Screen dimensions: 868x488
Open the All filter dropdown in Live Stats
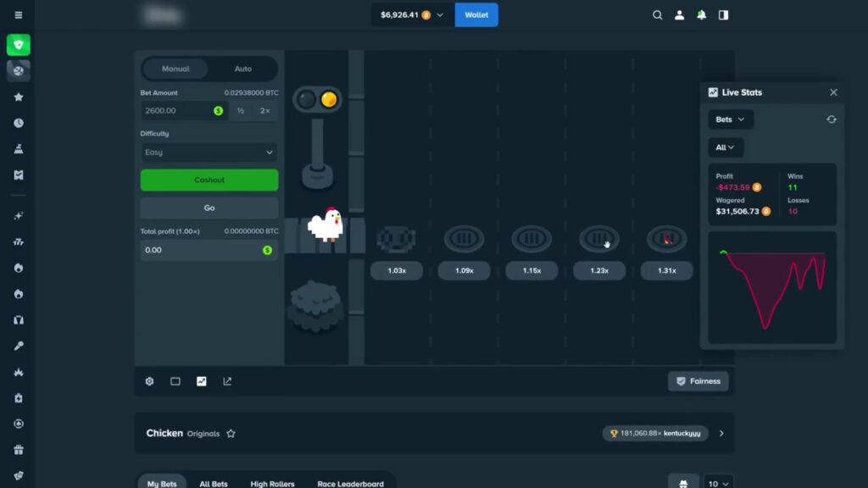tap(726, 147)
